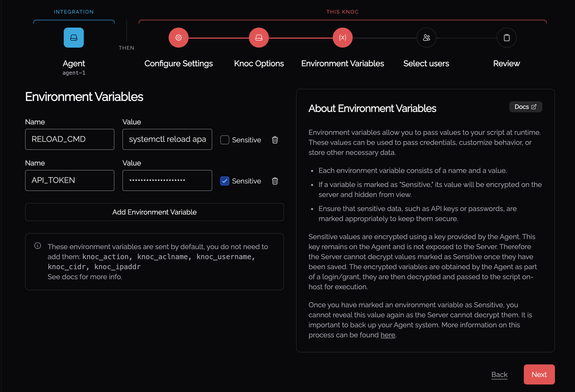This screenshot has height=392, width=575.
Task: Follow the 'here' backup info link
Action: [x=388, y=335]
